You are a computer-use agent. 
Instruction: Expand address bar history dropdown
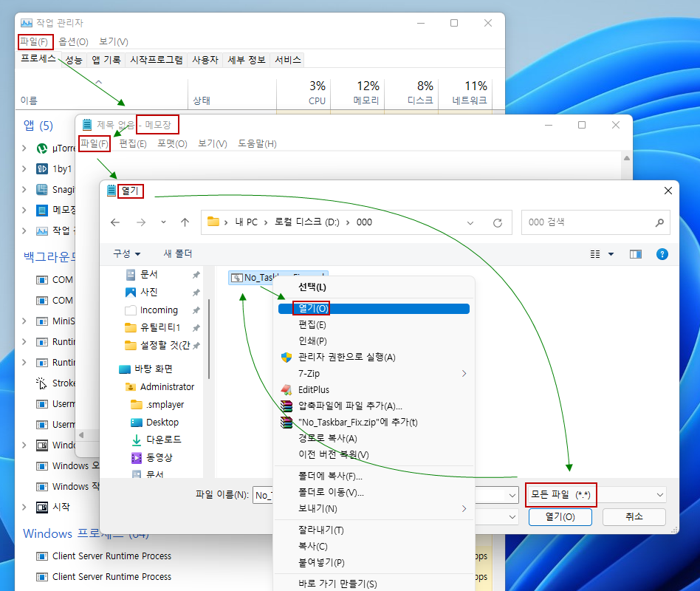[470, 223]
